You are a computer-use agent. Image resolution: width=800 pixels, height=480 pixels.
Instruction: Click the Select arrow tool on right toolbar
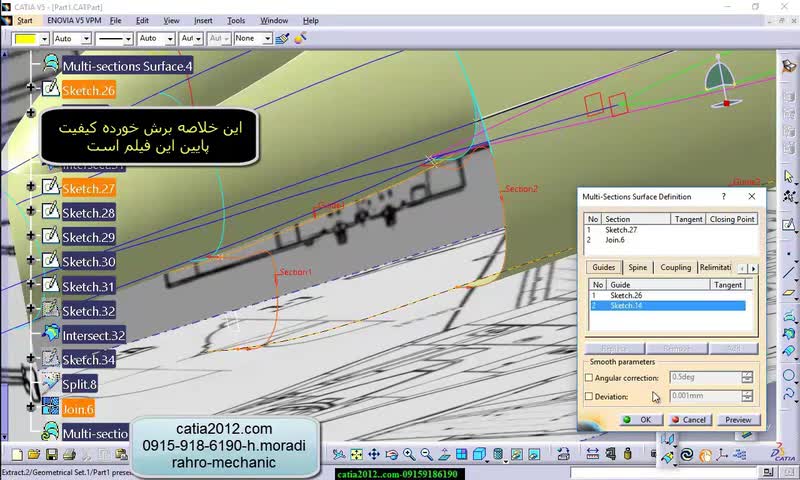tap(789, 176)
